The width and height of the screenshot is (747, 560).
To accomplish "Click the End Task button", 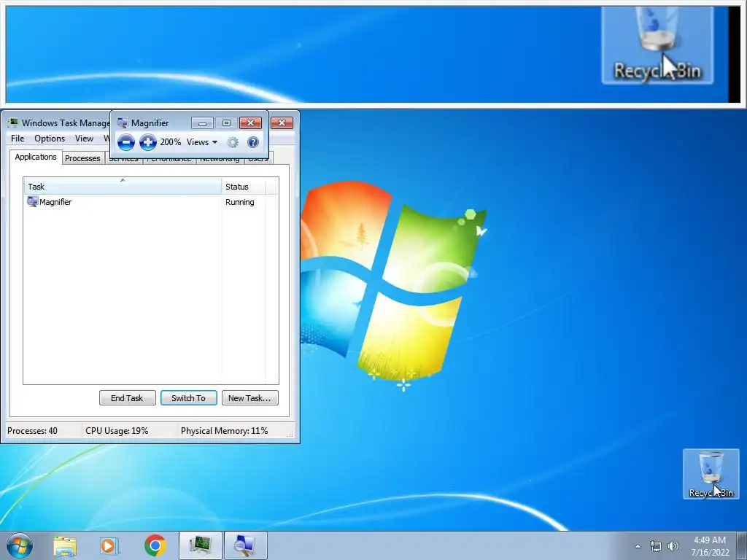I will click(x=127, y=398).
